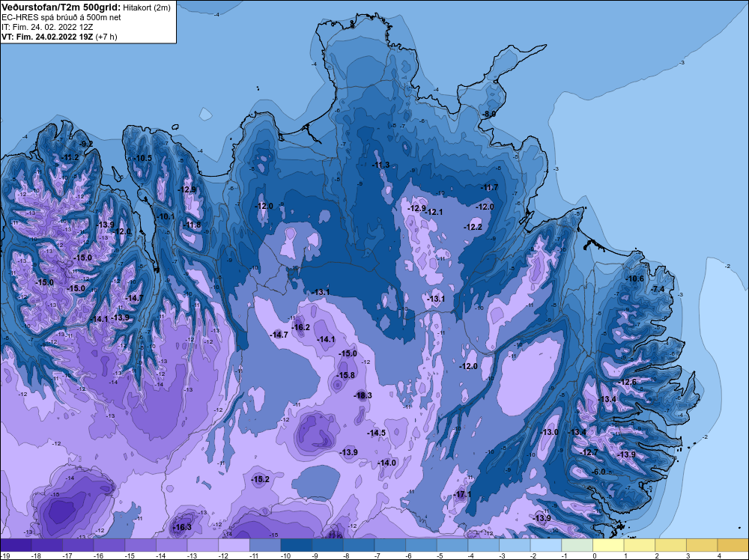Select the -15.8 temperature value

point(346,375)
